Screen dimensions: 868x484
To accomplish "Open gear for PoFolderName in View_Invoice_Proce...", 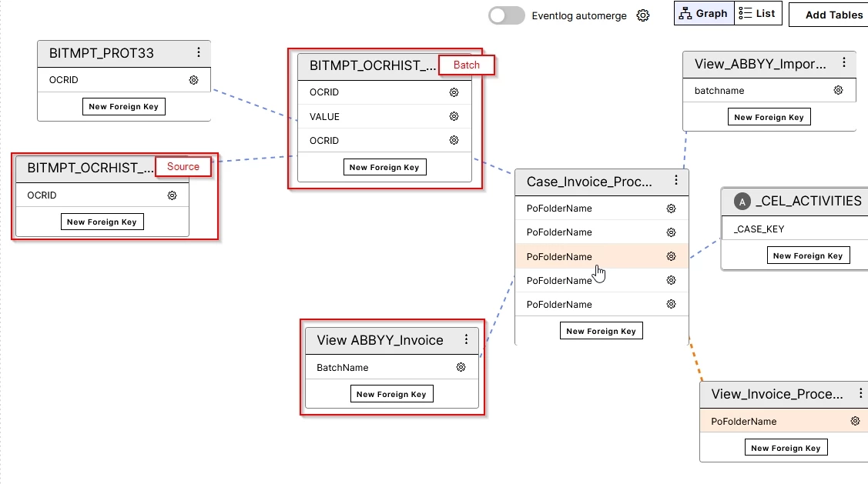I will point(855,422).
